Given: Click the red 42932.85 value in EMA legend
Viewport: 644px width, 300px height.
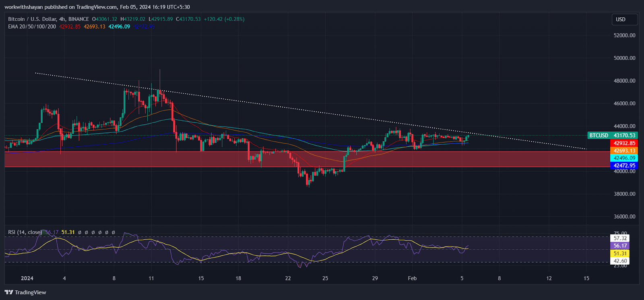Looking at the screenshot, I should pos(70,27).
